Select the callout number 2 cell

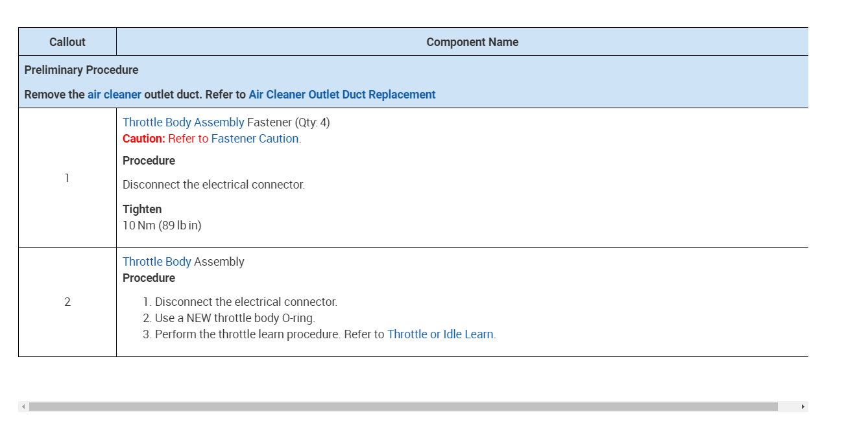(x=67, y=302)
